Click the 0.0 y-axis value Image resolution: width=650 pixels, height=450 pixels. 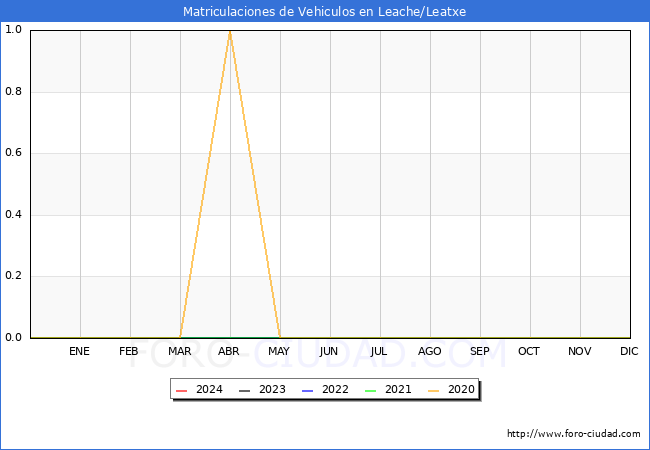[13, 337]
